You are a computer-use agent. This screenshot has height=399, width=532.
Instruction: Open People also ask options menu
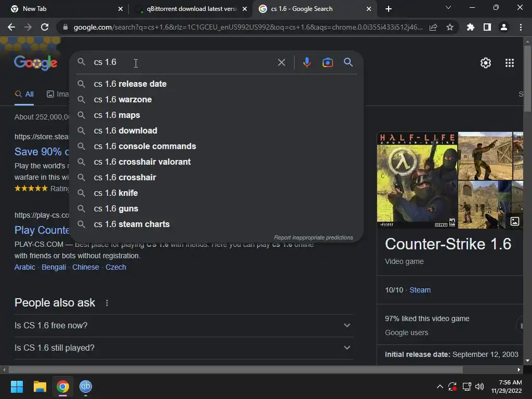pyautogui.click(x=107, y=303)
